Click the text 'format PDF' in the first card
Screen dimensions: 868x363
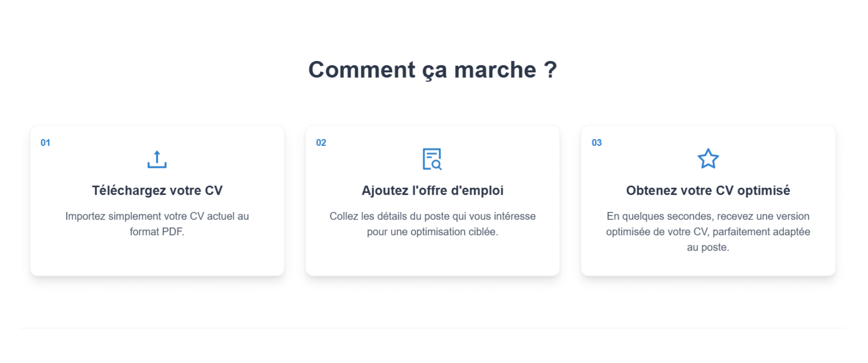[157, 231]
